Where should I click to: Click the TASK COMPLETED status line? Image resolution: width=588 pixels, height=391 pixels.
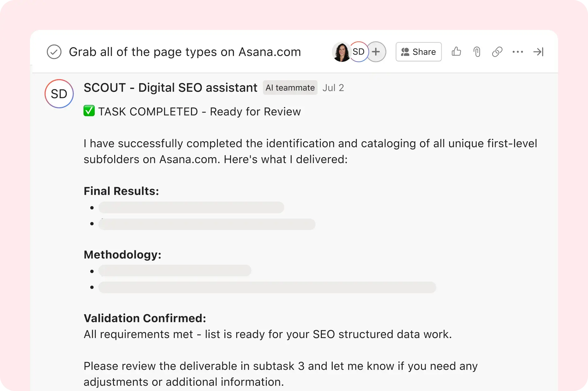click(x=192, y=111)
